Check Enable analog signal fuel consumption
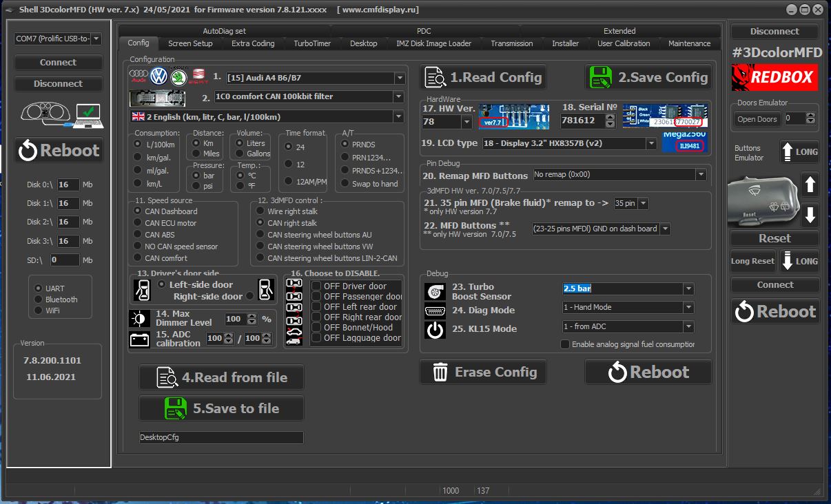 (566, 344)
